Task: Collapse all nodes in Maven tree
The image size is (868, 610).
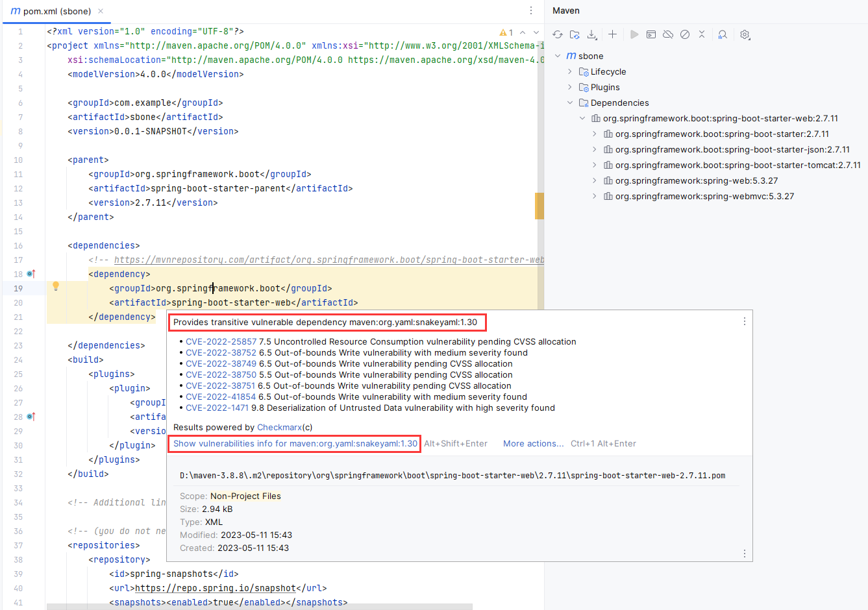Action: (x=702, y=34)
